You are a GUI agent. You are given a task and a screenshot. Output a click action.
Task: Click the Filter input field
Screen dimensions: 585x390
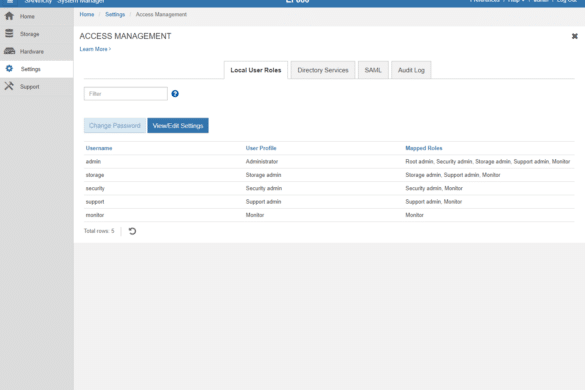tap(126, 94)
